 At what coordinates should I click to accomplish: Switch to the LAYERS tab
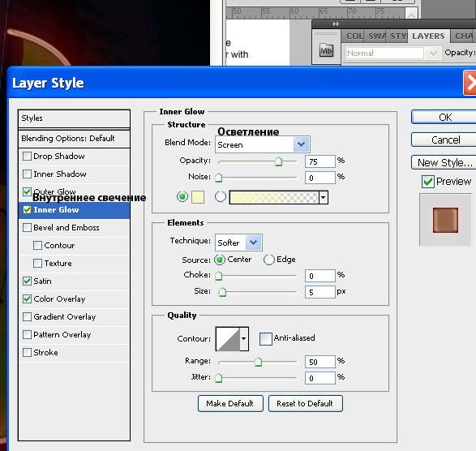[x=428, y=37]
